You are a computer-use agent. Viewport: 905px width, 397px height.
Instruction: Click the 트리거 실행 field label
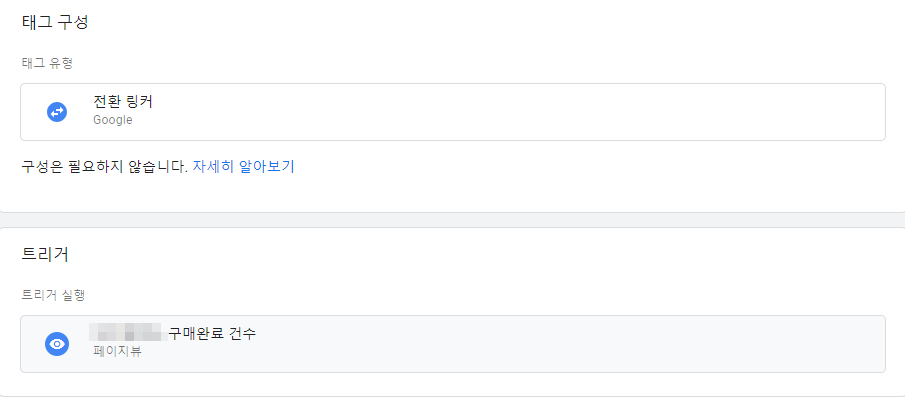[x=53, y=295]
